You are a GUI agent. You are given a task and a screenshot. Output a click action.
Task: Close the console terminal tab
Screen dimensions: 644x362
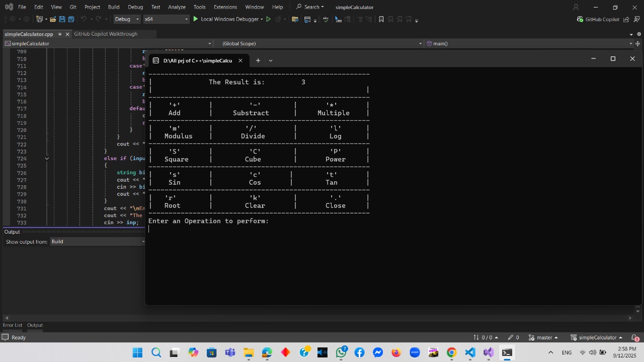240,60
